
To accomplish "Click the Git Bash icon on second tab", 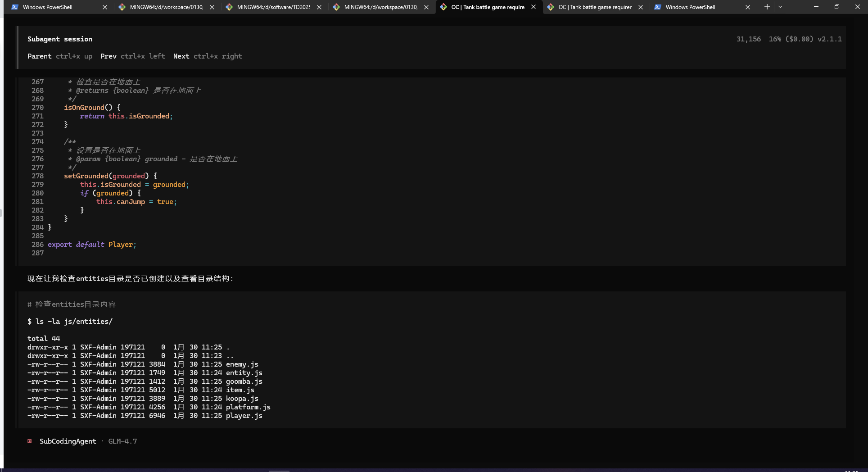I will tap(122, 7).
